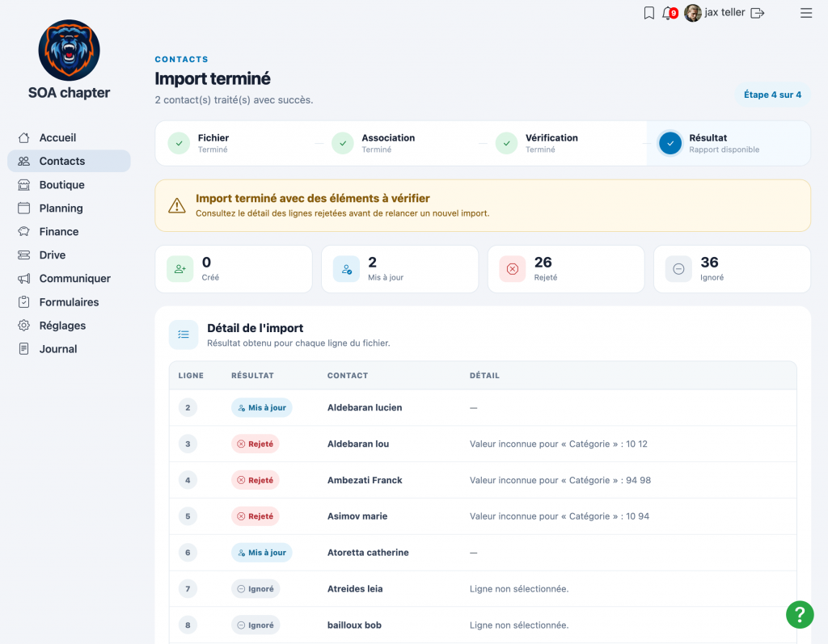The height and width of the screenshot is (644, 828).
Task: Click the Vérification step check icon
Action: coord(506,143)
